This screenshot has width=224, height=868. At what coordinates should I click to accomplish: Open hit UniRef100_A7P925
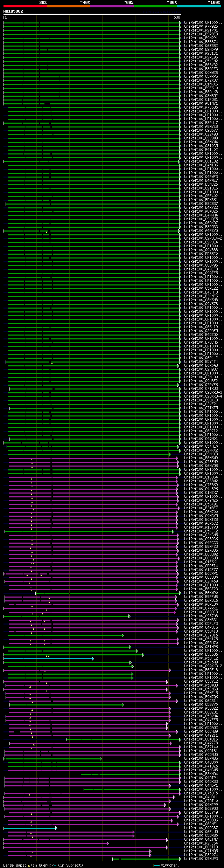click(x=201, y=26)
